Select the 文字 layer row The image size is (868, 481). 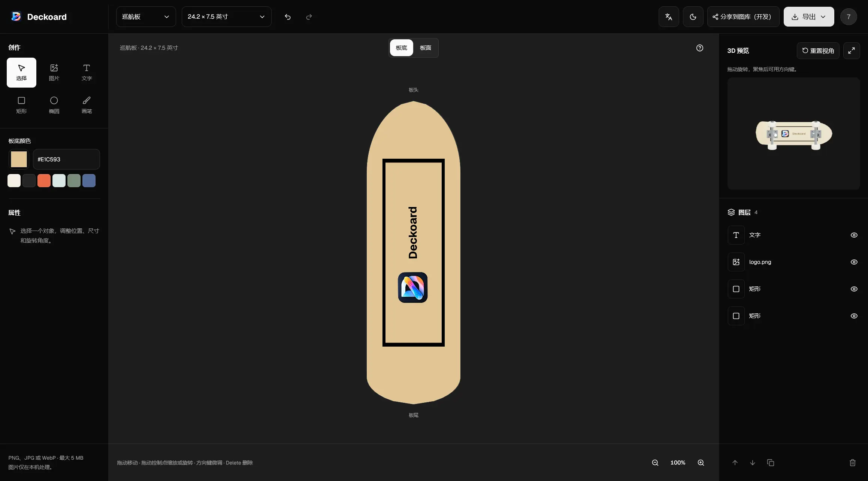tap(794, 235)
